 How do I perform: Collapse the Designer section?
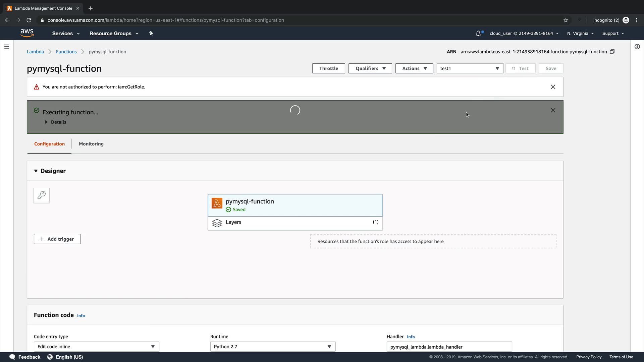(36, 171)
